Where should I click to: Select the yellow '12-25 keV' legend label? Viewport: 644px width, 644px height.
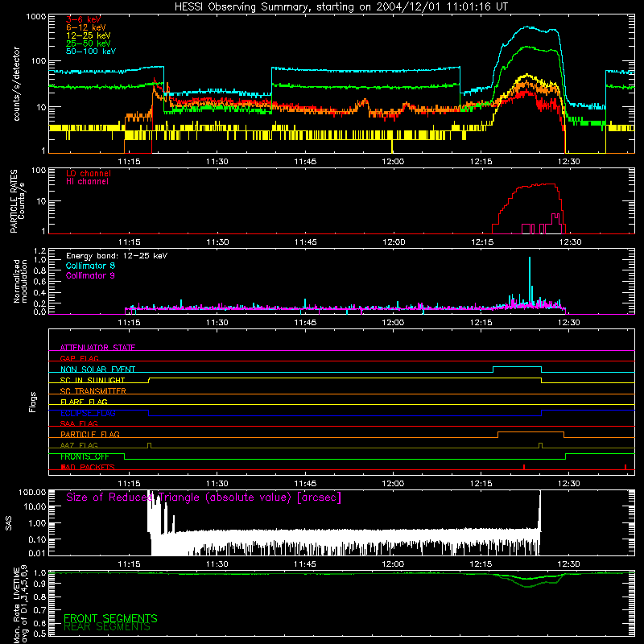(89, 35)
